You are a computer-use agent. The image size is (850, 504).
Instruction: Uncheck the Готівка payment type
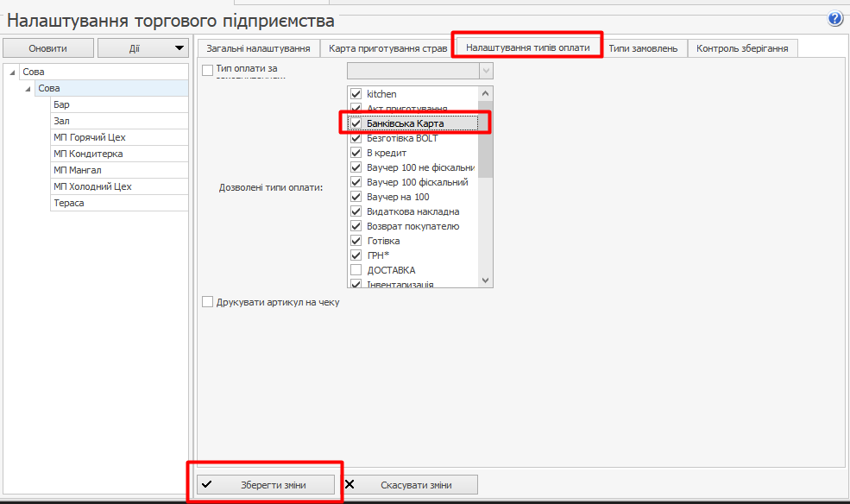point(356,241)
